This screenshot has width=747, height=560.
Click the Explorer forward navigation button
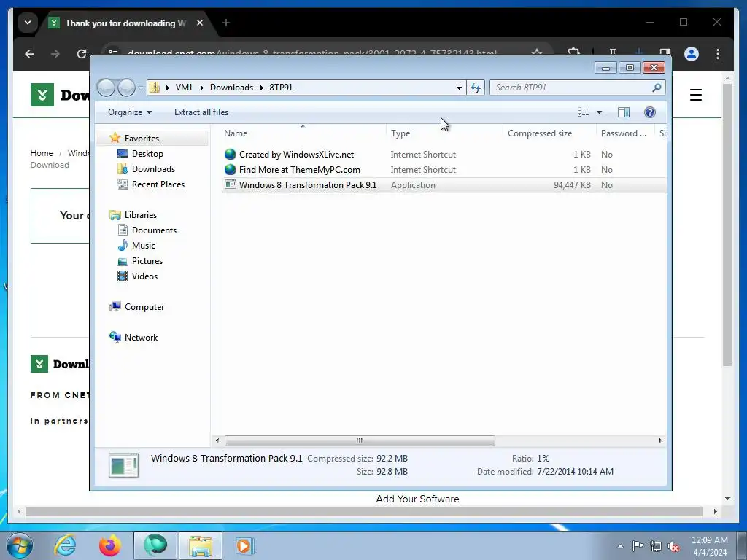pos(126,87)
